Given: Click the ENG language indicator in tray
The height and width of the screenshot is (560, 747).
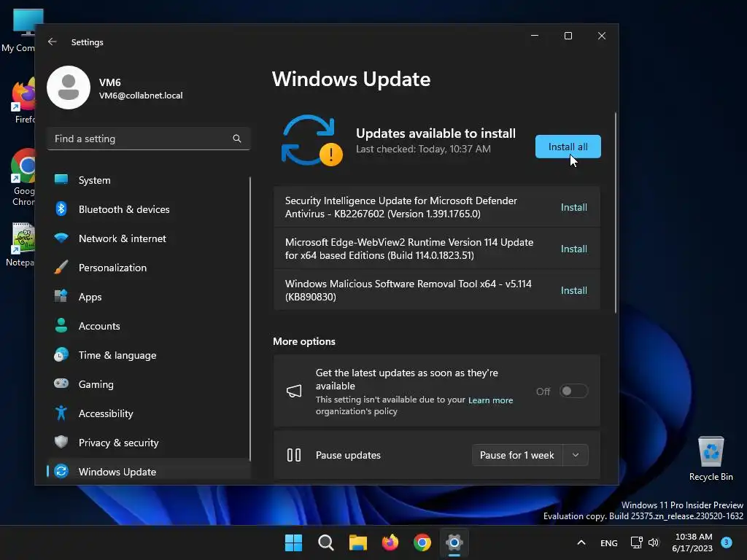Looking at the screenshot, I should 609,542.
